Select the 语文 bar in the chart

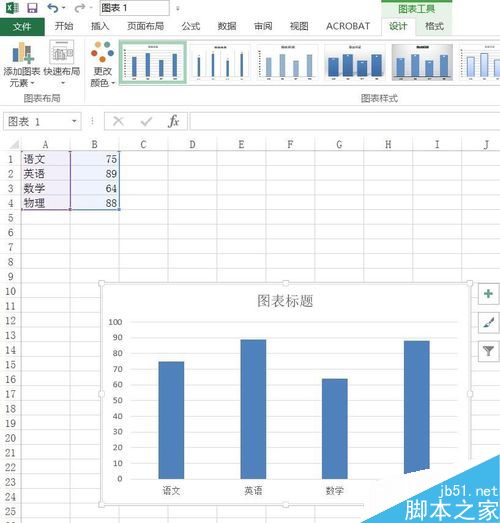click(171, 420)
